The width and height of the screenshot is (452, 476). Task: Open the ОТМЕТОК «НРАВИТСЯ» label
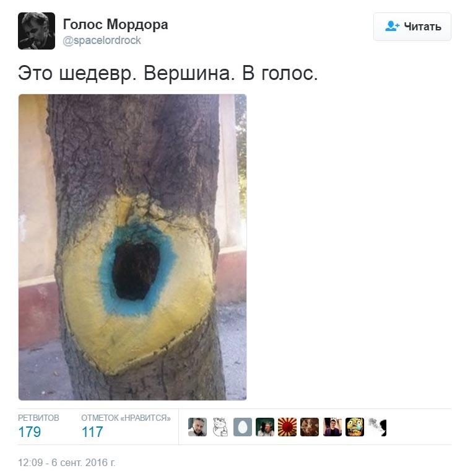(126, 418)
